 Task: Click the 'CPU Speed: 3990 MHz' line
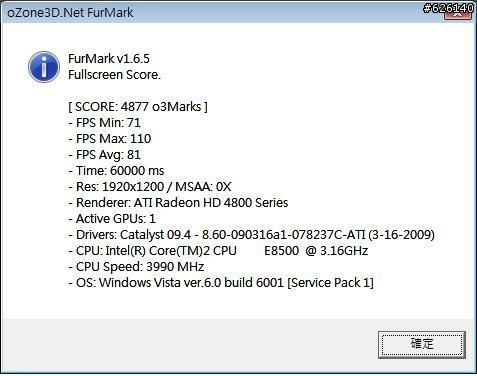[136, 267]
